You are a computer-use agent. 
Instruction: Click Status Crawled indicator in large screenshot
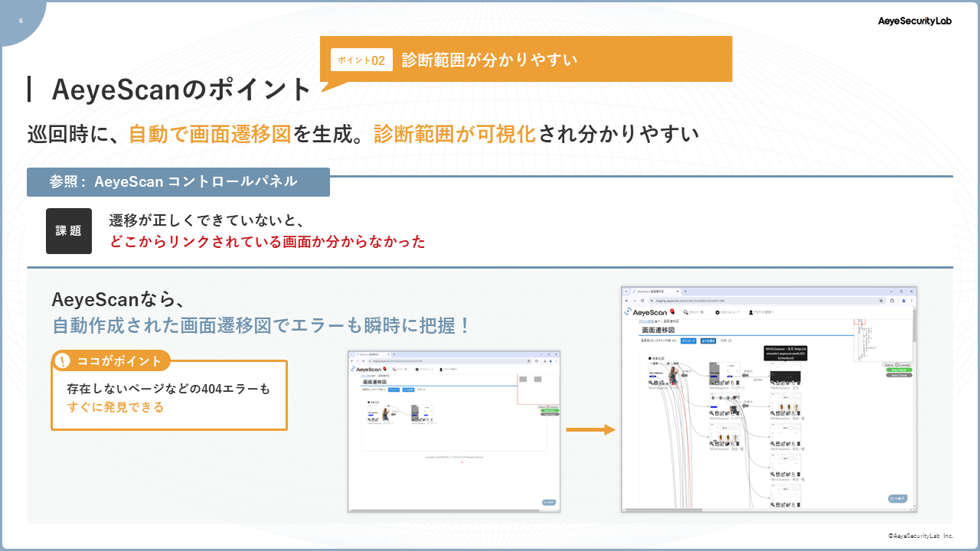(x=897, y=365)
